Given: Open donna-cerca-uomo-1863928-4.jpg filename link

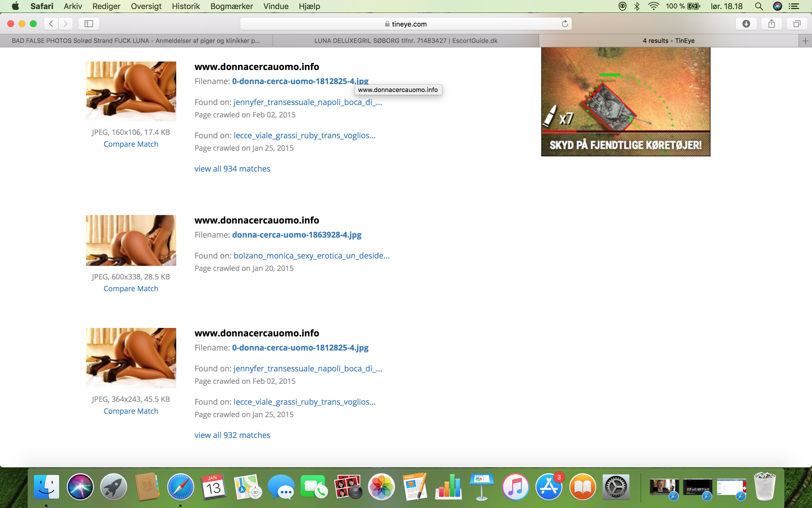Looking at the screenshot, I should (297, 235).
